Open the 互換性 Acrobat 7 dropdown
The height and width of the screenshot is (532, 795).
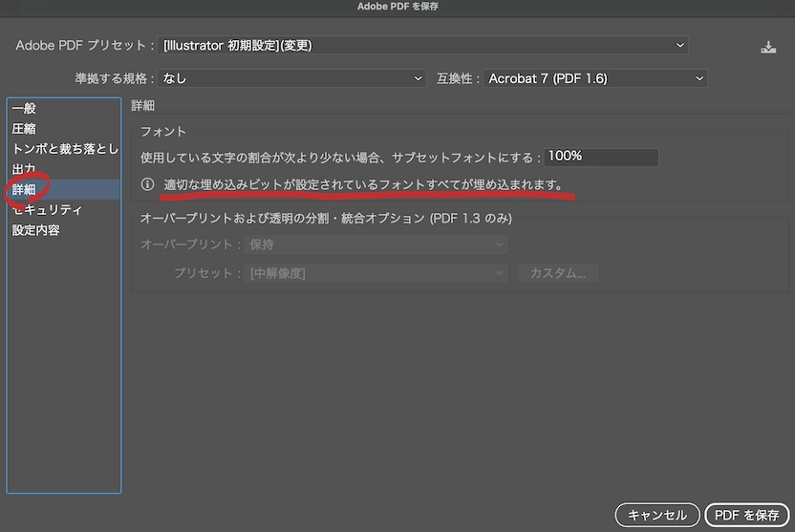pyautogui.click(x=594, y=78)
